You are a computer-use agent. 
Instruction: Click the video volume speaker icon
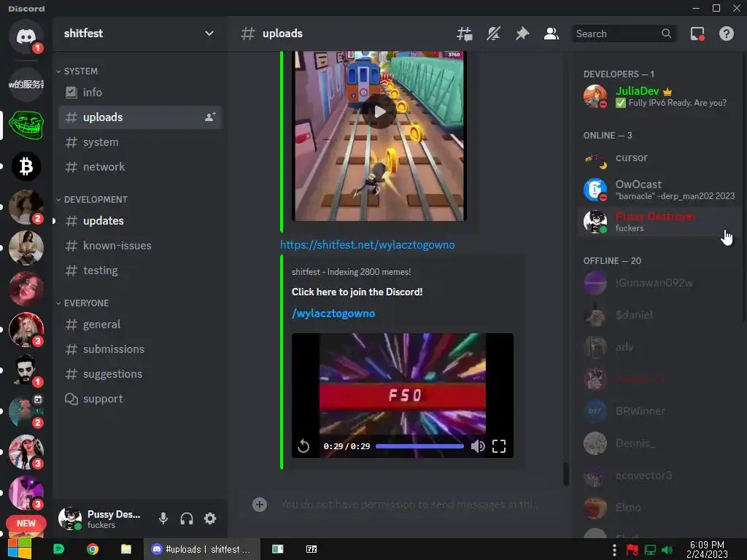coord(477,446)
